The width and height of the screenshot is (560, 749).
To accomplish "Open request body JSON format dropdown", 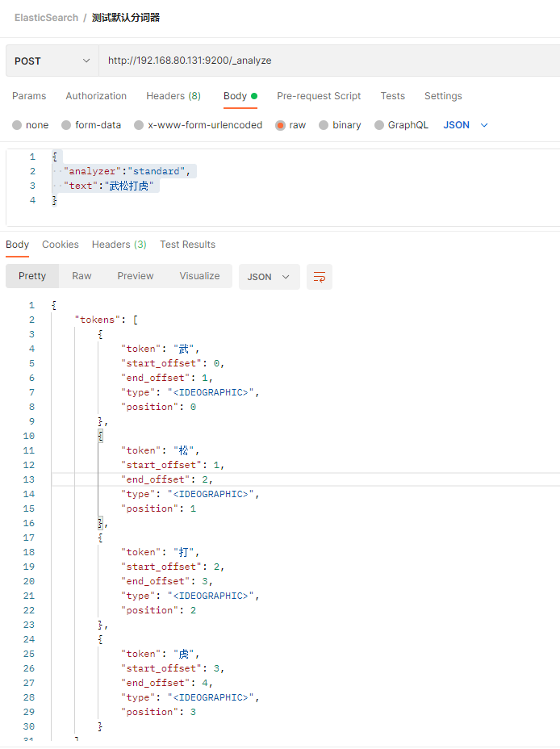I will point(466,125).
